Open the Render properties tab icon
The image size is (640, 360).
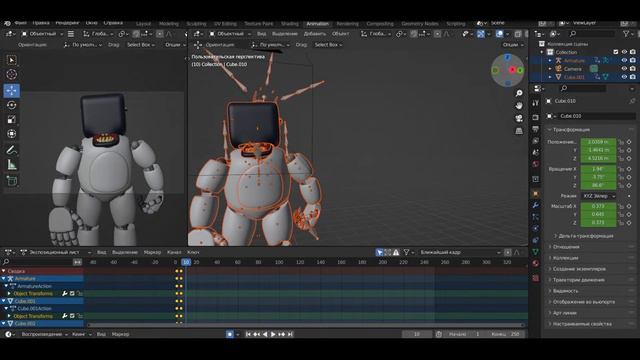click(536, 118)
